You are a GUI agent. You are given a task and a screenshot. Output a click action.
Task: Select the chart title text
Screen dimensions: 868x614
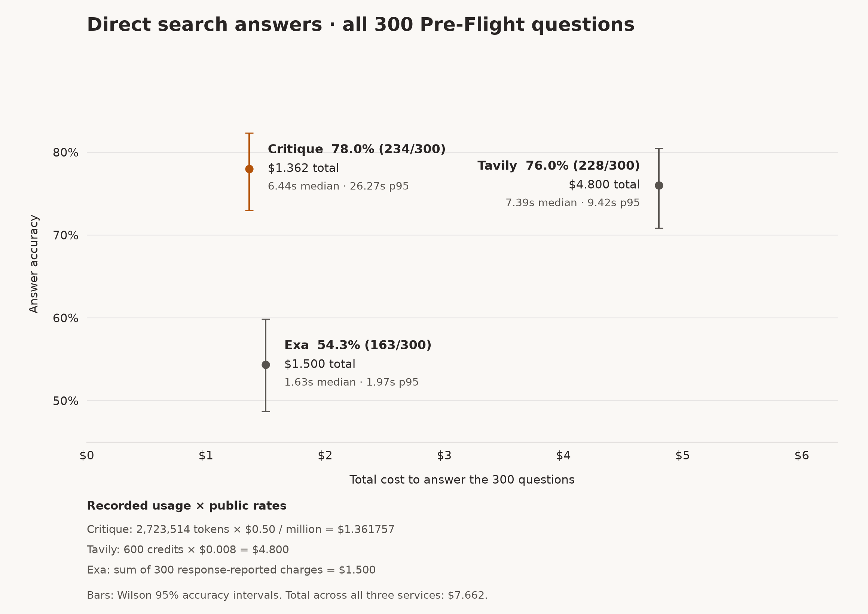click(x=361, y=25)
